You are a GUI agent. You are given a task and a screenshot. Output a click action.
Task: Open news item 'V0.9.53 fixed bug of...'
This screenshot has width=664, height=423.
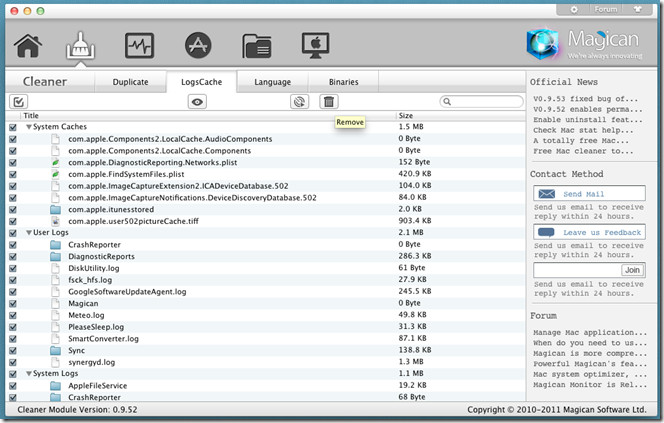click(585, 99)
